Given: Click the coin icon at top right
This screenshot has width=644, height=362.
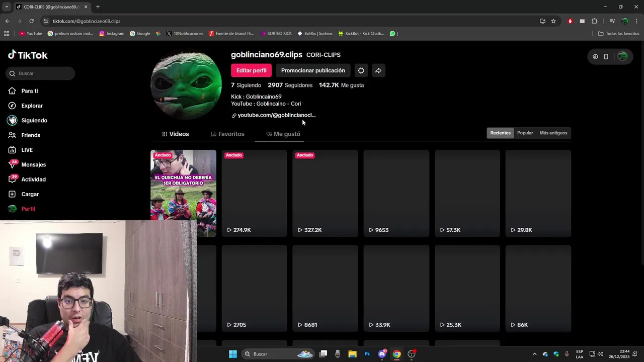Looking at the screenshot, I should click(x=595, y=57).
